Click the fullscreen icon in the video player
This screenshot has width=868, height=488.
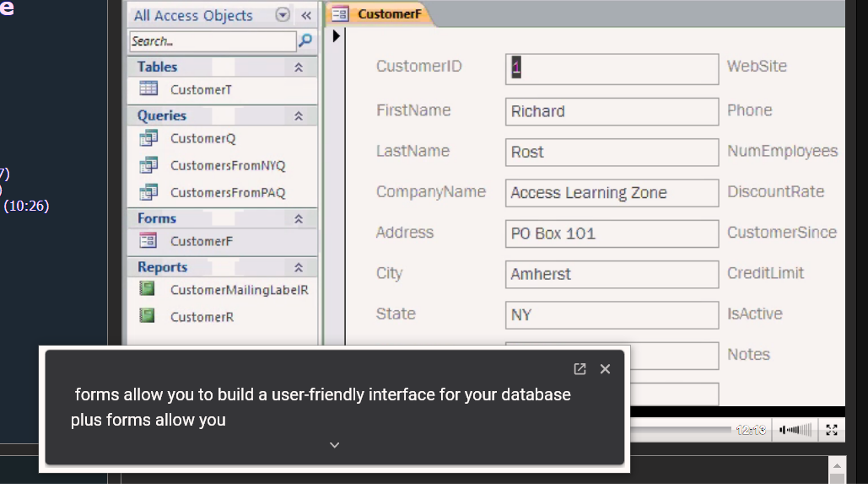[831, 430]
